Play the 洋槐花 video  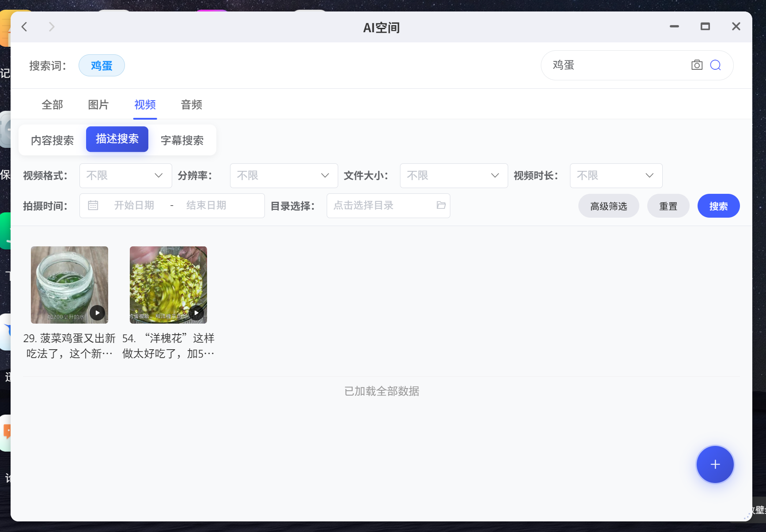[196, 313]
